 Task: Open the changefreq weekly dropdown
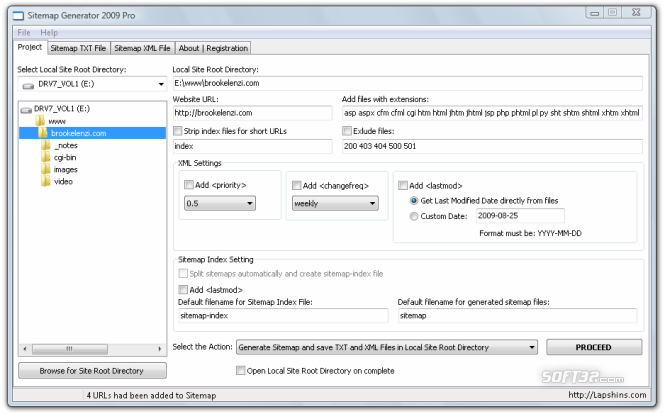tap(335, 203)
